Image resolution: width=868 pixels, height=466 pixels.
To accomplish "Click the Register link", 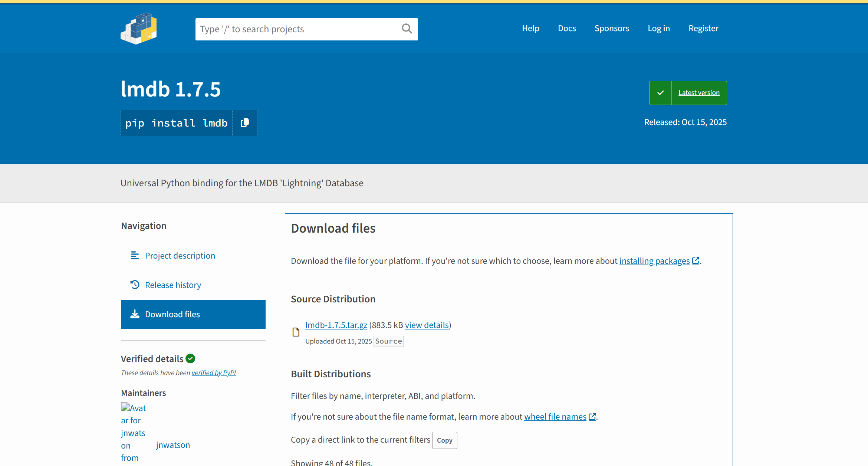I will 703,29.
